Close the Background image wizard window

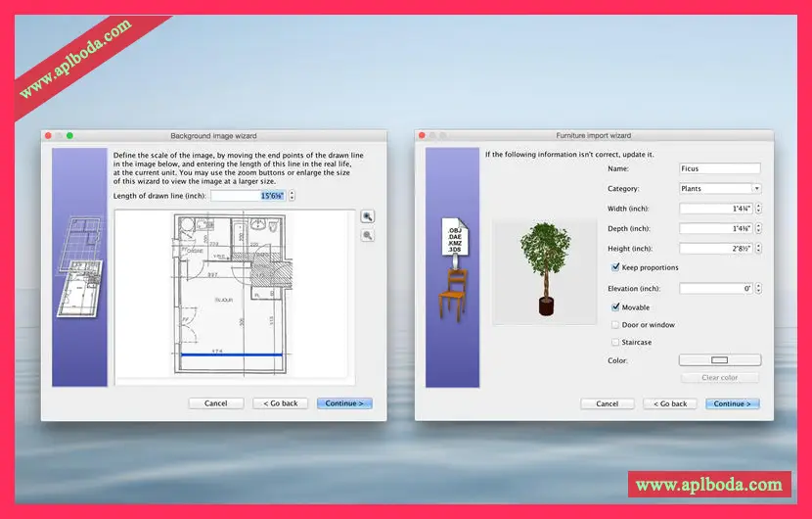pos(48,135)
